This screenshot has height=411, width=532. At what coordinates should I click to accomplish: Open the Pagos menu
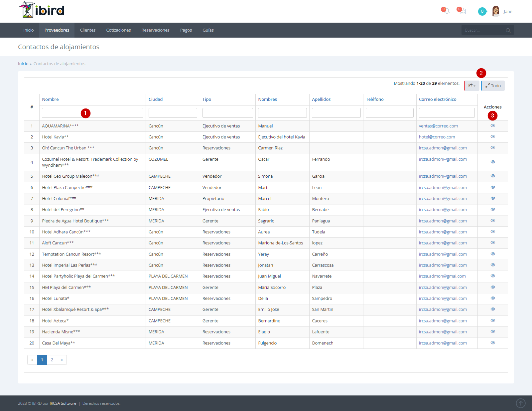[186, 30]
